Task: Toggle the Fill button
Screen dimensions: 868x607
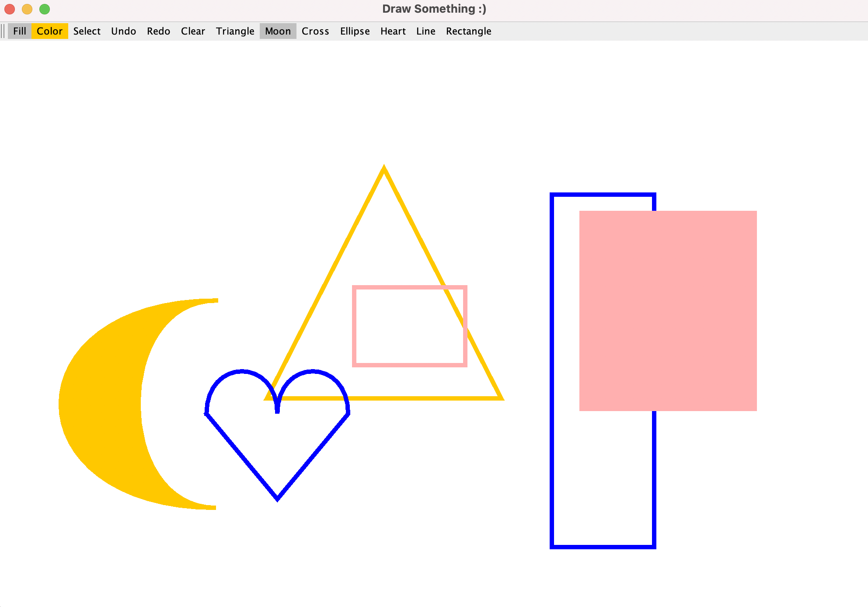Action: point(20,31)
